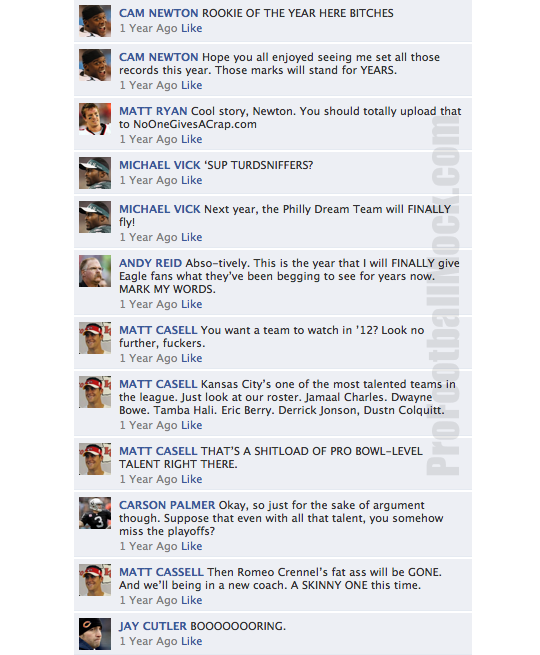Click the CARSON PALMER name link
The image size is (540, 655).
pyautogui.click(x=167, y=505)
